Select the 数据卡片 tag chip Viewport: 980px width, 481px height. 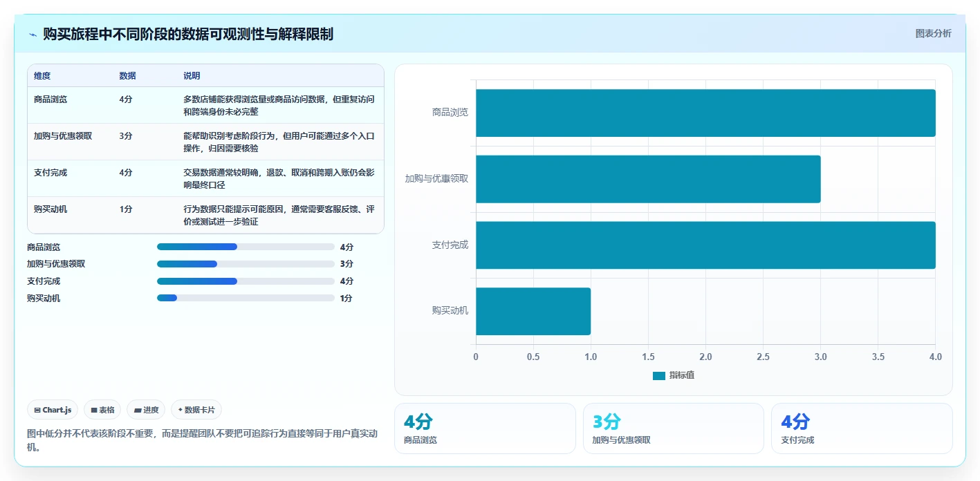(x=196, y=410)
